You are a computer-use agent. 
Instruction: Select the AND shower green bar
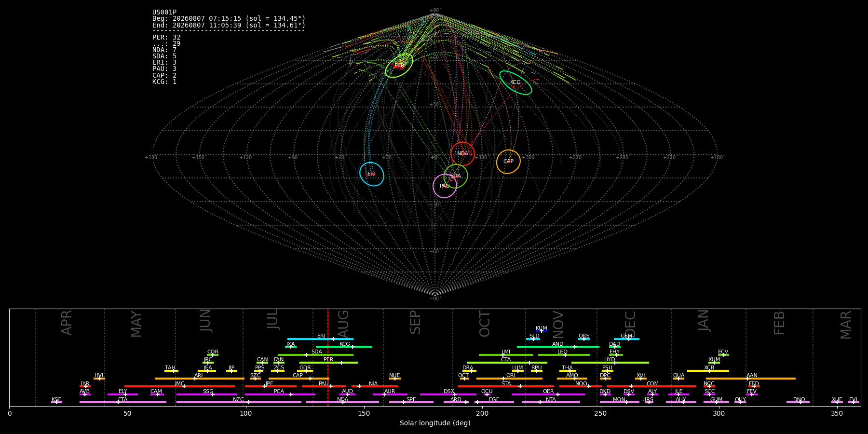tap(558, 347)
